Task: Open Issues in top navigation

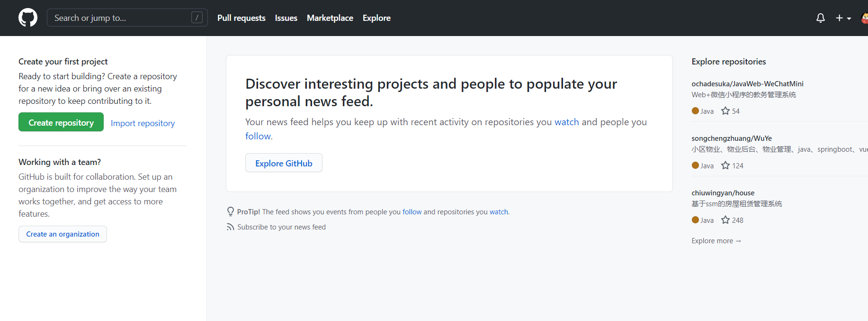Action: click(286, 18)
